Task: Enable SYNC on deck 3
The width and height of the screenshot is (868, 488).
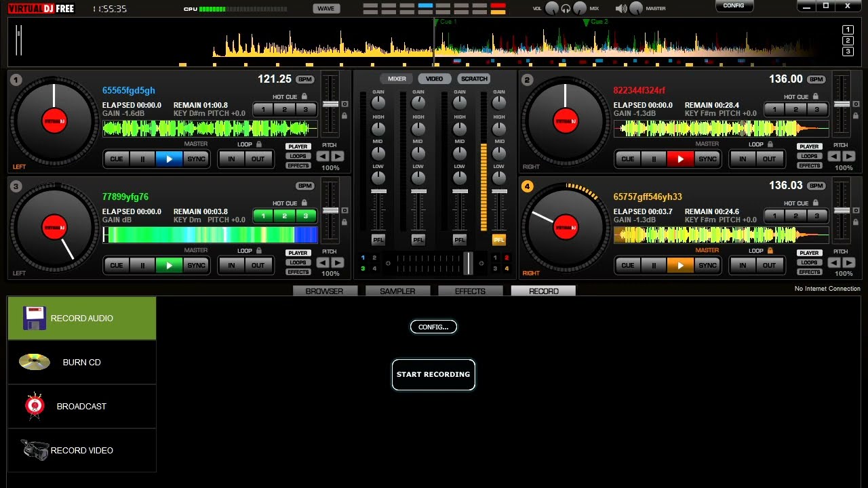Action: (196, 265)
